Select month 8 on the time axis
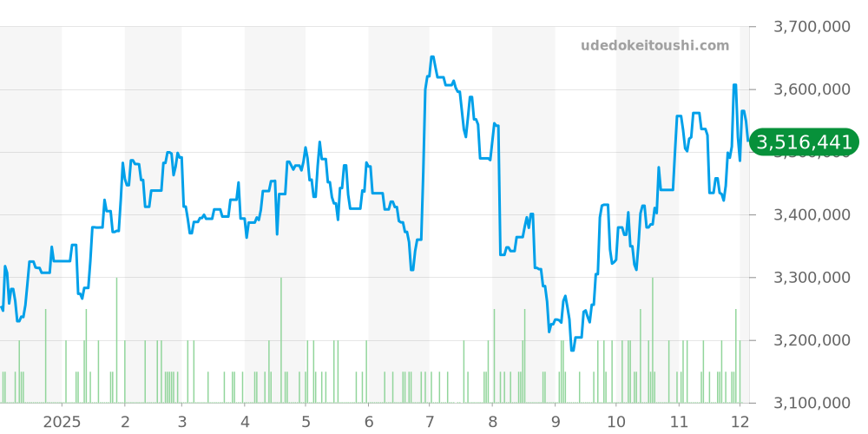 (492, 422)
